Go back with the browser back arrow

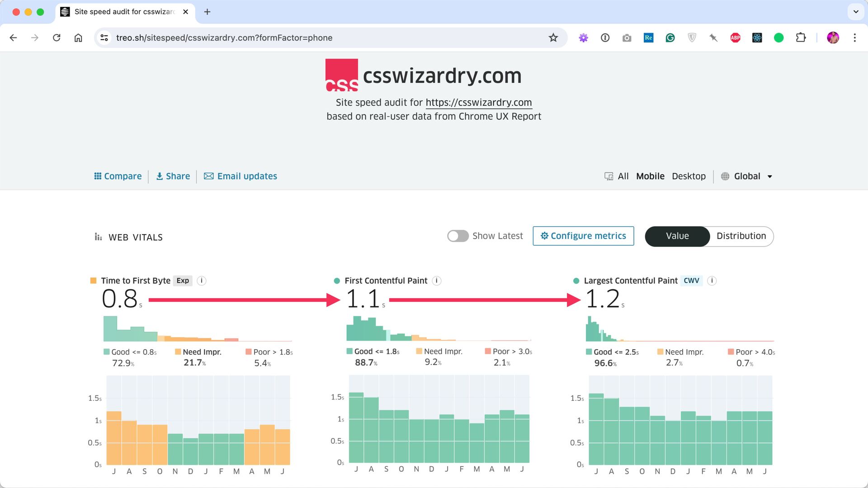tap(13, 38)
